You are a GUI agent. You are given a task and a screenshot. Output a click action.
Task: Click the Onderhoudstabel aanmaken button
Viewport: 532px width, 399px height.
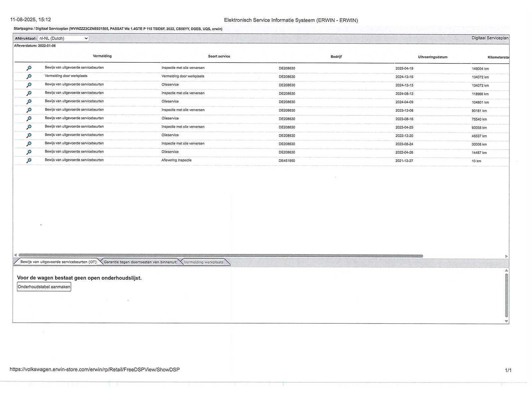tap(44, 287)
